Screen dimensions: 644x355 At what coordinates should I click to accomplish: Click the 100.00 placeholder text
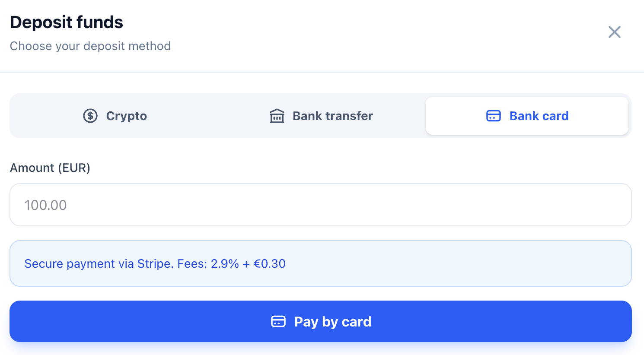pyautogui.click(x=45, y=205)
